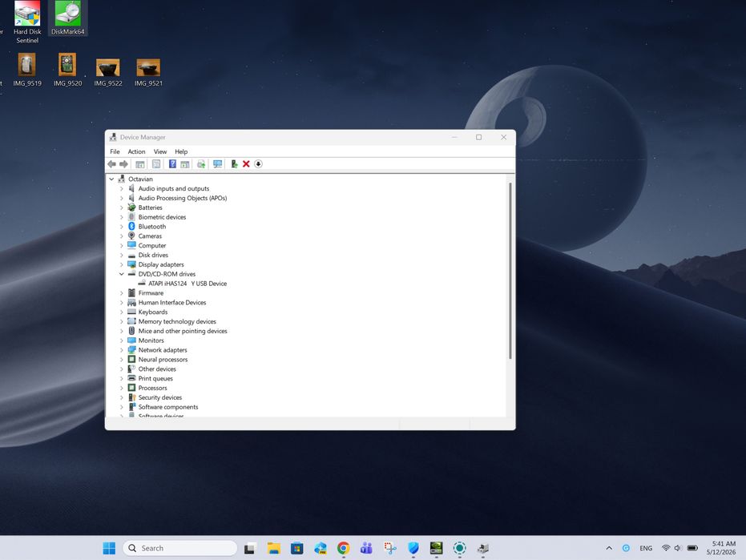Screen dimensions: 746x560
Task: Open the Hard Disk Sentinel desktop shortcut
Action: (x=27, y=22)
